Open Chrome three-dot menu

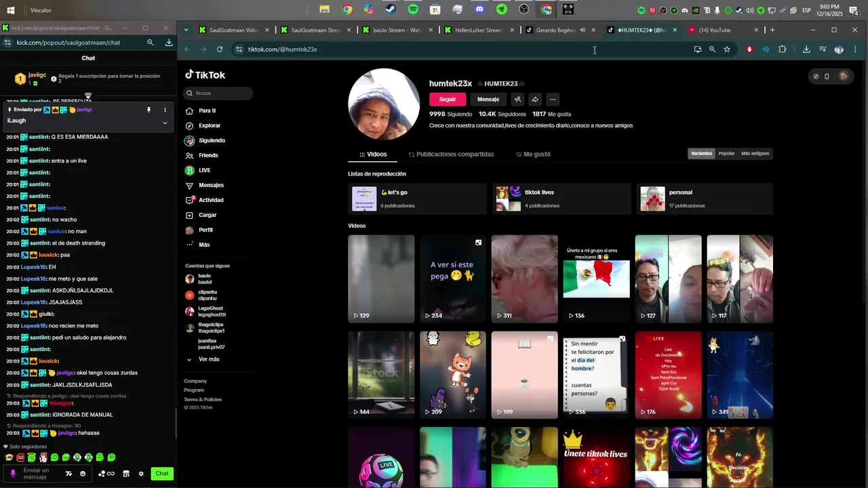[x=855, y=49]
